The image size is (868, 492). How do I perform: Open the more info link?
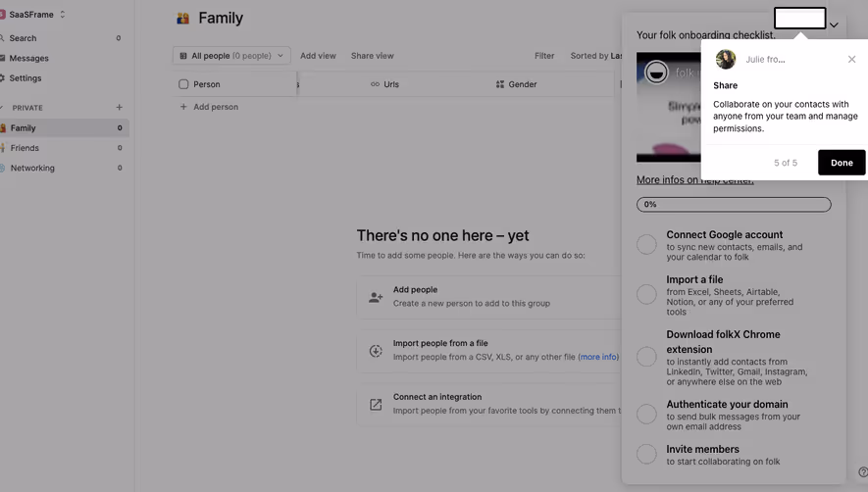598,357
